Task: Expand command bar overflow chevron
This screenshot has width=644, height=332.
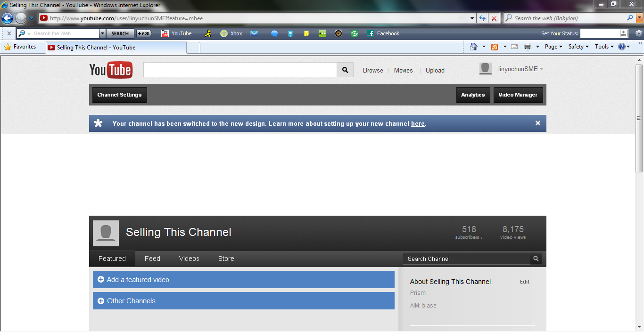Action: (640, 43)
